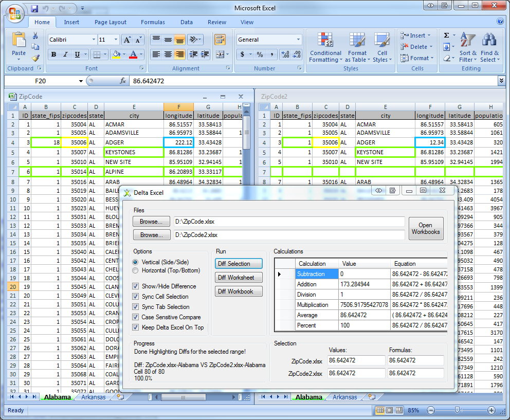
Task: Toggle Italic formatting
Action: tap(65, 54)
